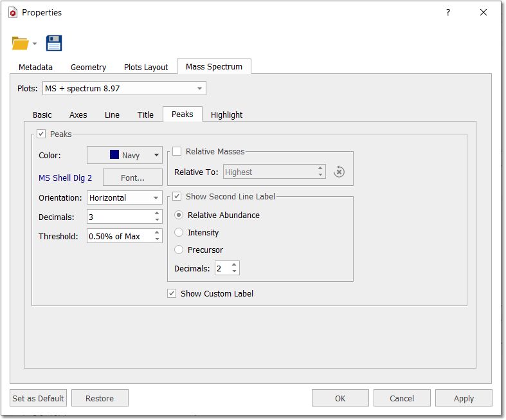The image size is (506, 420).
Task: Click the navy color swatch
Action: [x=114, y=154]
